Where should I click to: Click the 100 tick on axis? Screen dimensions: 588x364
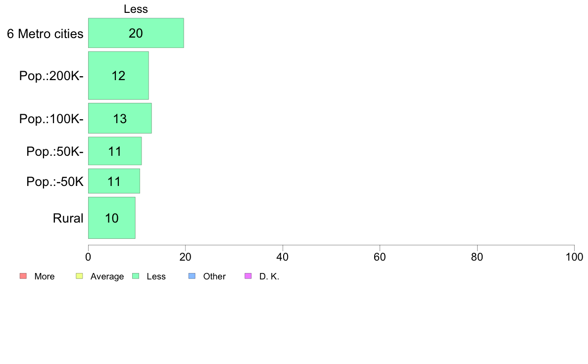click(574, 257)
